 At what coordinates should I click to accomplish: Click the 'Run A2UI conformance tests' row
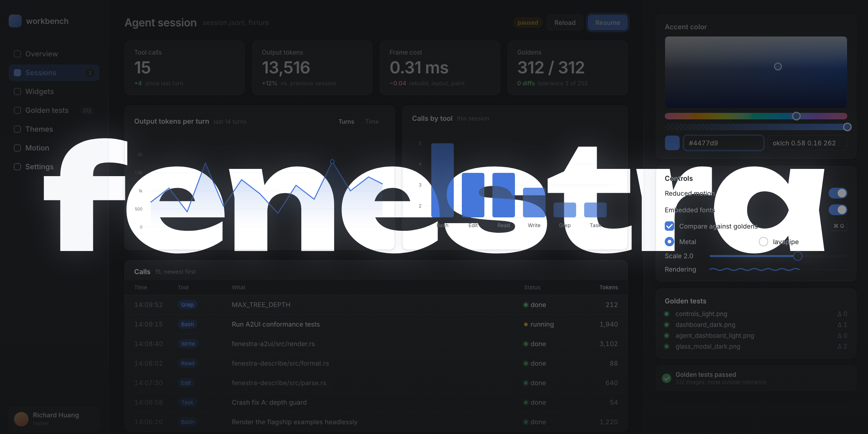tap(376, 324)
